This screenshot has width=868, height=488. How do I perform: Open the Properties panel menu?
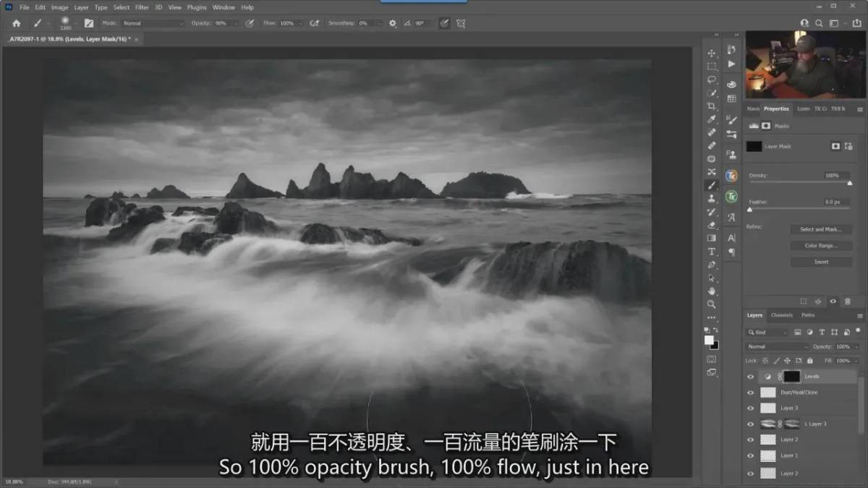[859, 109]
